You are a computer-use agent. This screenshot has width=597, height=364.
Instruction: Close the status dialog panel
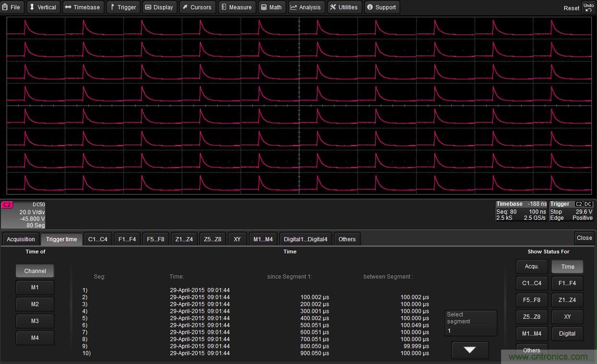[584, 238]
